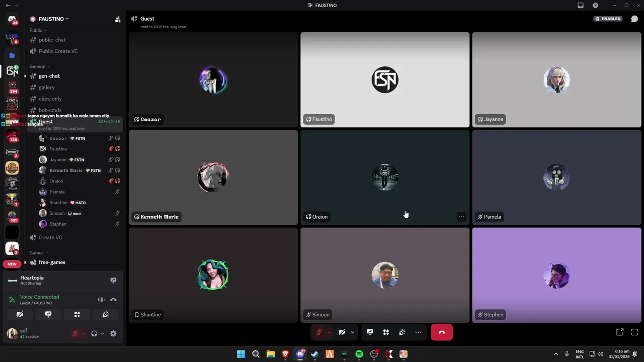The image size is (644, 362).
Task: Hang up with red disconnect button
Action: (442, 332)
